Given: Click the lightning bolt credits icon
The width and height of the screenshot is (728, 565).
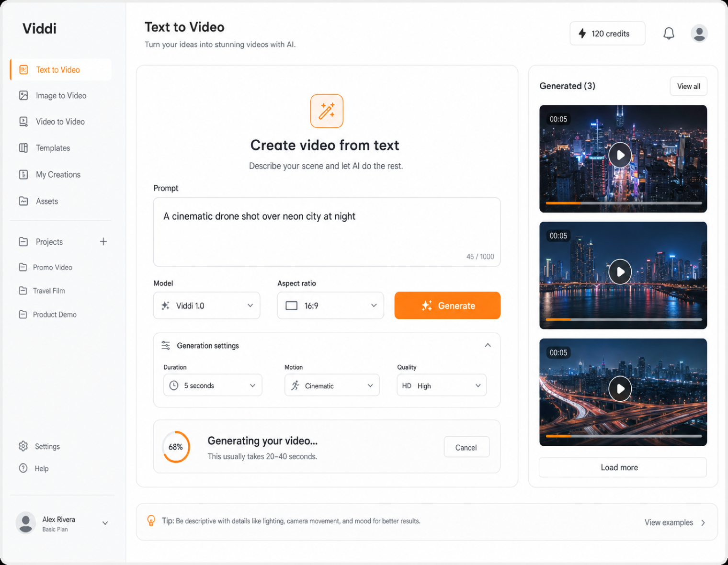Looking at the screenshot, I should [x=582, y=34].
